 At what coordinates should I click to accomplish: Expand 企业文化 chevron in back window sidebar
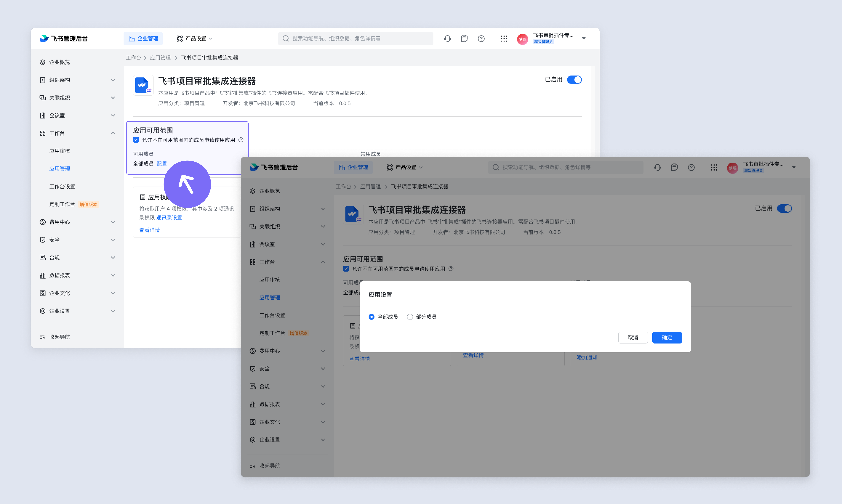(x=113, y=293)
